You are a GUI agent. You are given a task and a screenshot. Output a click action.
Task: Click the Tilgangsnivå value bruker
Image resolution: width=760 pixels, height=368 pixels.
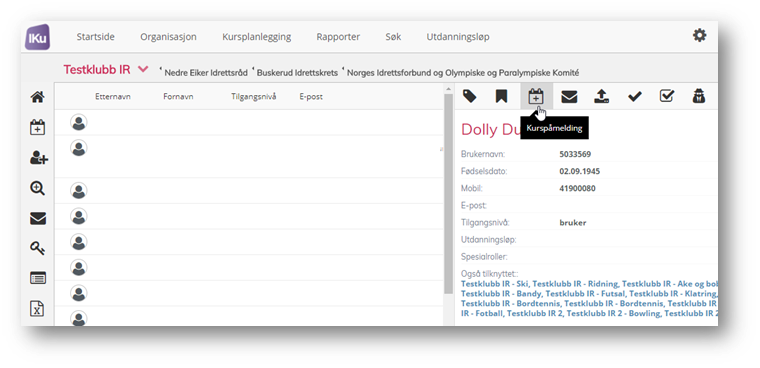[x=572, y=223]
